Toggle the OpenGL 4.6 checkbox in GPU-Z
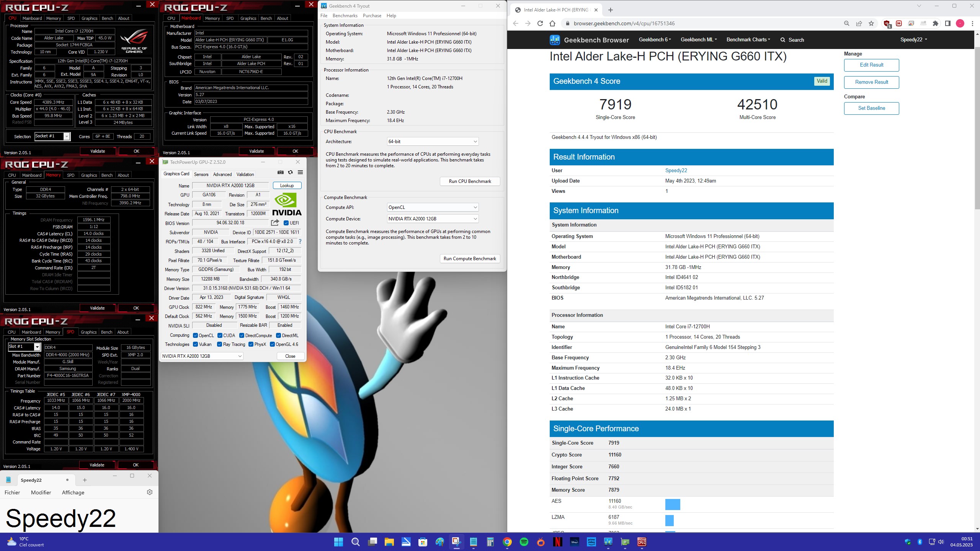Viewport: 980px width, 551px height. 273,344
